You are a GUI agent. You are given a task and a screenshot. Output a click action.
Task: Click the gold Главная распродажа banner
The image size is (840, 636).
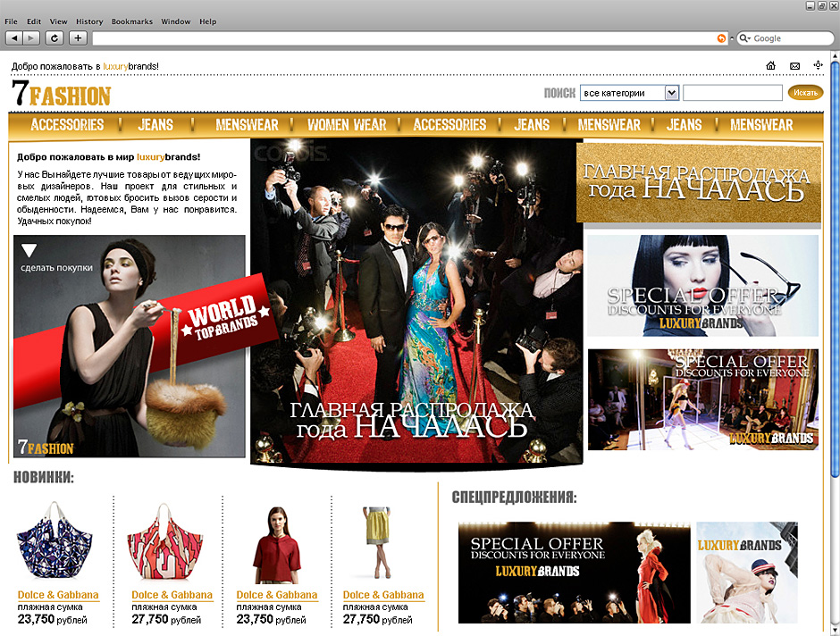pyautogui.click(x=699, y=182)
